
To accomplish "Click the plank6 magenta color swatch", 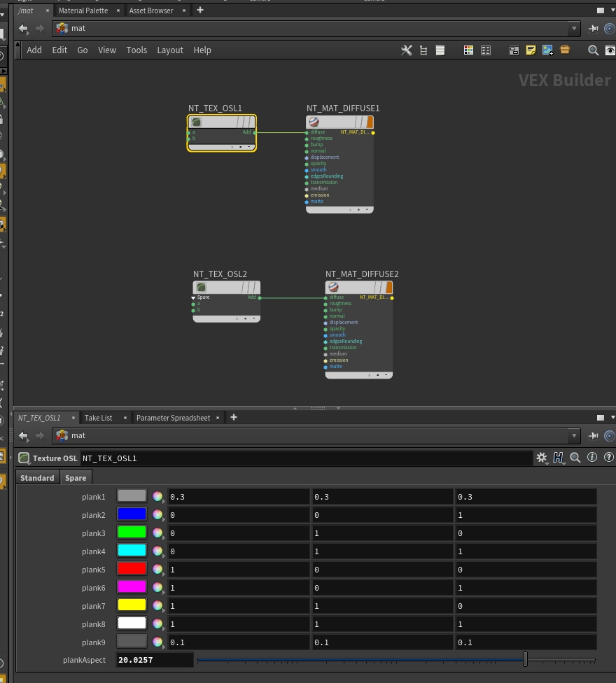I will pyautogui.click(x=132, y=587).
